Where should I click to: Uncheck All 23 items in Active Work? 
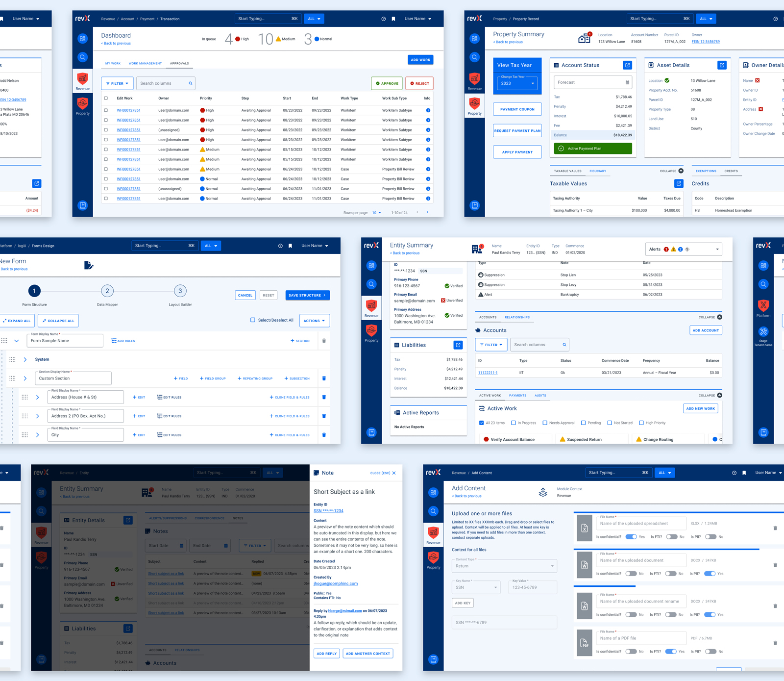pos(481,423)
